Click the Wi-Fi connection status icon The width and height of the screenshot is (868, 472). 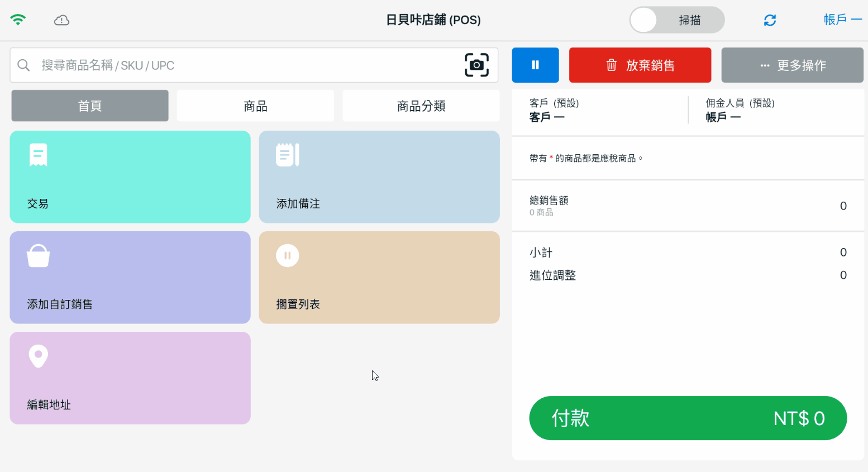(x=18, y=20)
